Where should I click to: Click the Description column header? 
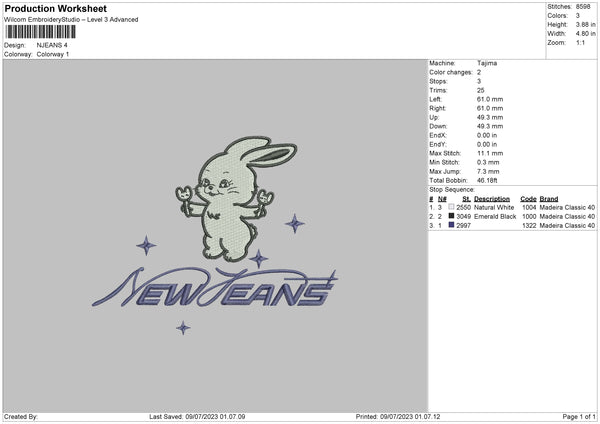click(492, 198)
